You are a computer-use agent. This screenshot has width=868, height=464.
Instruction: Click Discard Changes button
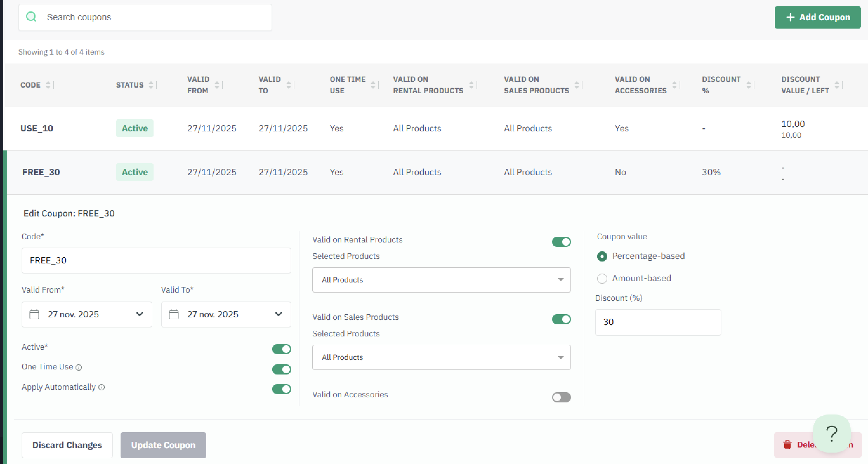point(67,445)
